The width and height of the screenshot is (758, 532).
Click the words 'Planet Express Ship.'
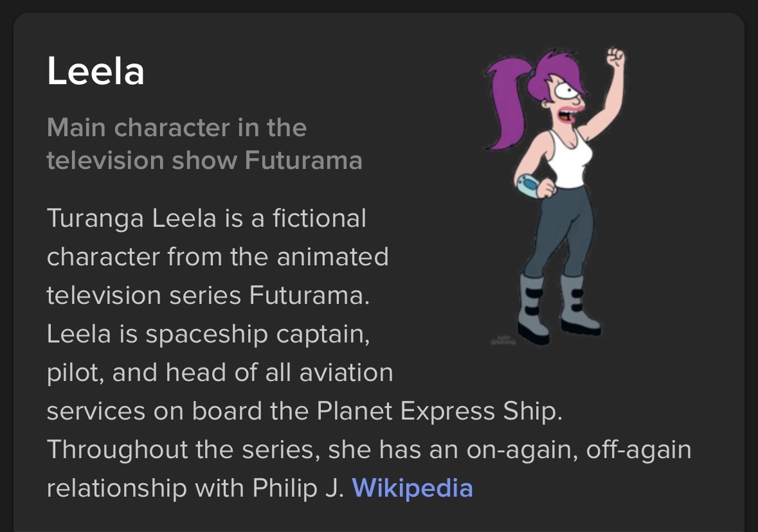pos(439,411)
